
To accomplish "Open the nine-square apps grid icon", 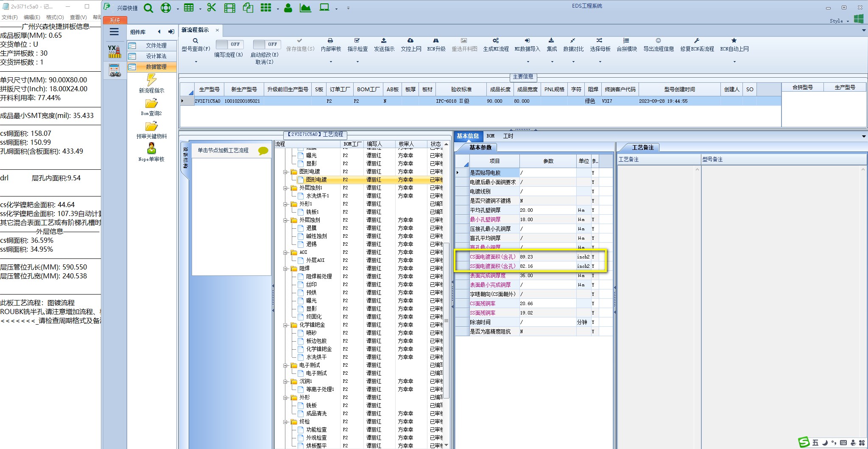I will 266,8.
